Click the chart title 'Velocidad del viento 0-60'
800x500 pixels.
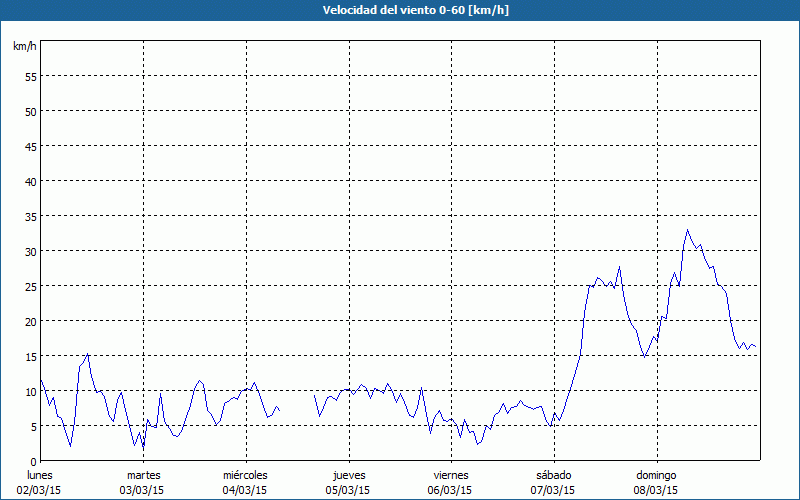400,11
